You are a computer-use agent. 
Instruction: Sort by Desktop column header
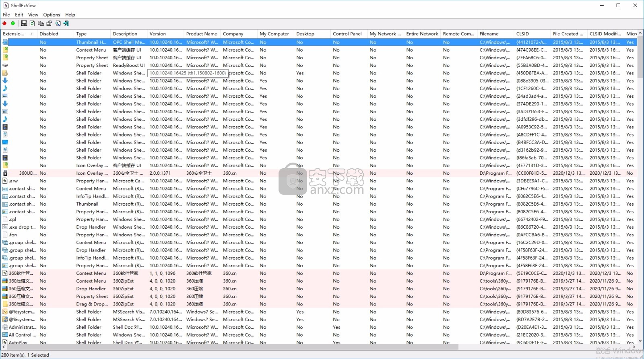point(312,34)
